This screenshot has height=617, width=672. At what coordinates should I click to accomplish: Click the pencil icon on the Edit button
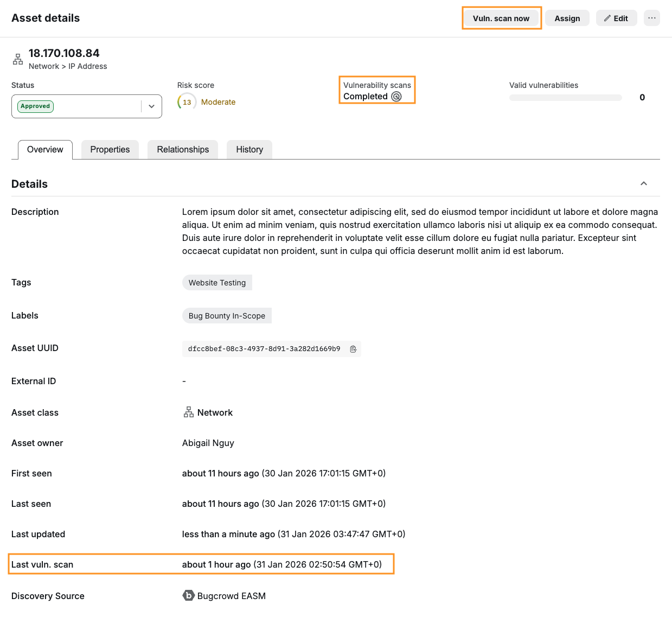click(607, 17)
